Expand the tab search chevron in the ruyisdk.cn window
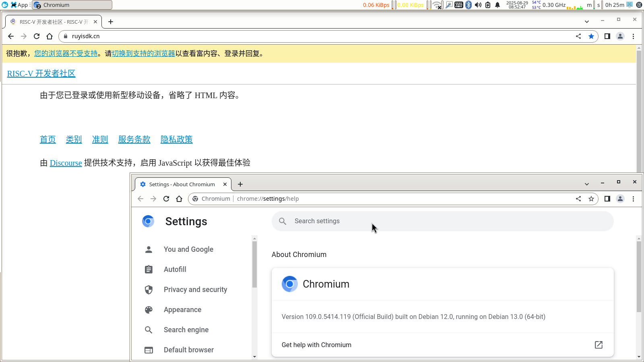Viewport: 644px width, 362px height. 587,22
